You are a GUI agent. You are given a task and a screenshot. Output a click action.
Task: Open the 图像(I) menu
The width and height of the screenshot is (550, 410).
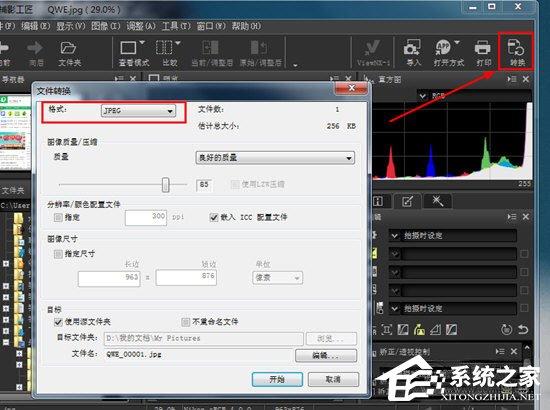(106, 26)
